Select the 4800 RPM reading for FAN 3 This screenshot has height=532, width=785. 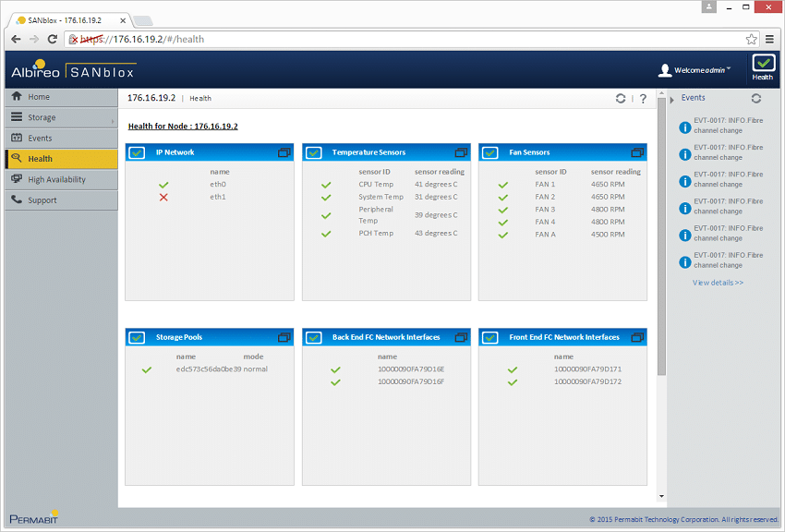tap(608, 209)
